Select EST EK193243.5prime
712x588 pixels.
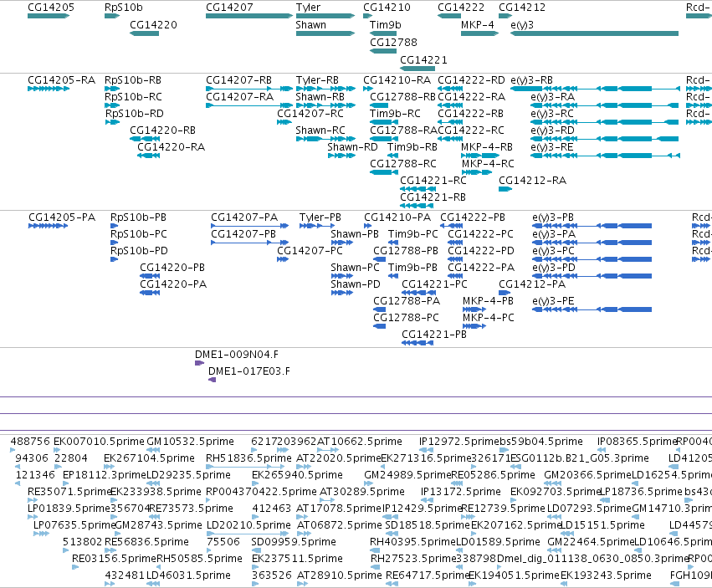606,575
